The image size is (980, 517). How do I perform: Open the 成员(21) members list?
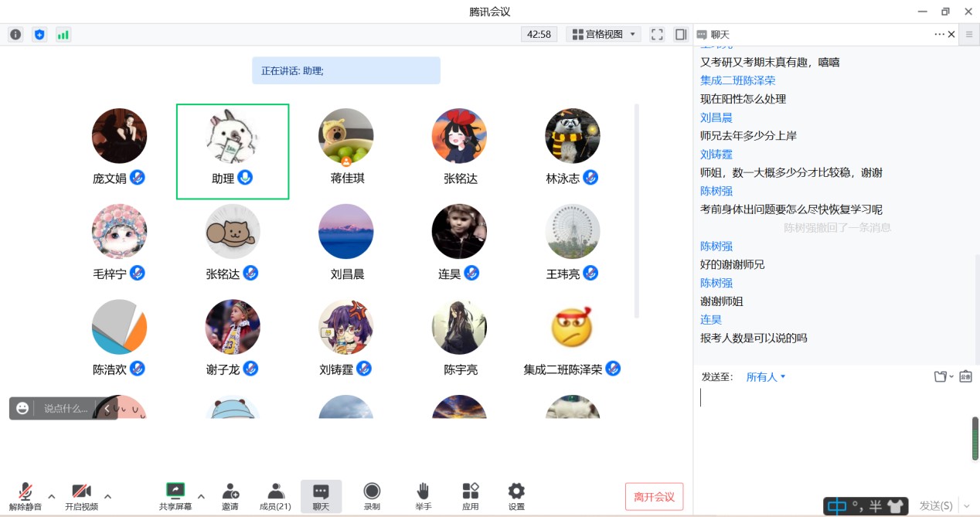pyautogui.click(x=275, y=496)
